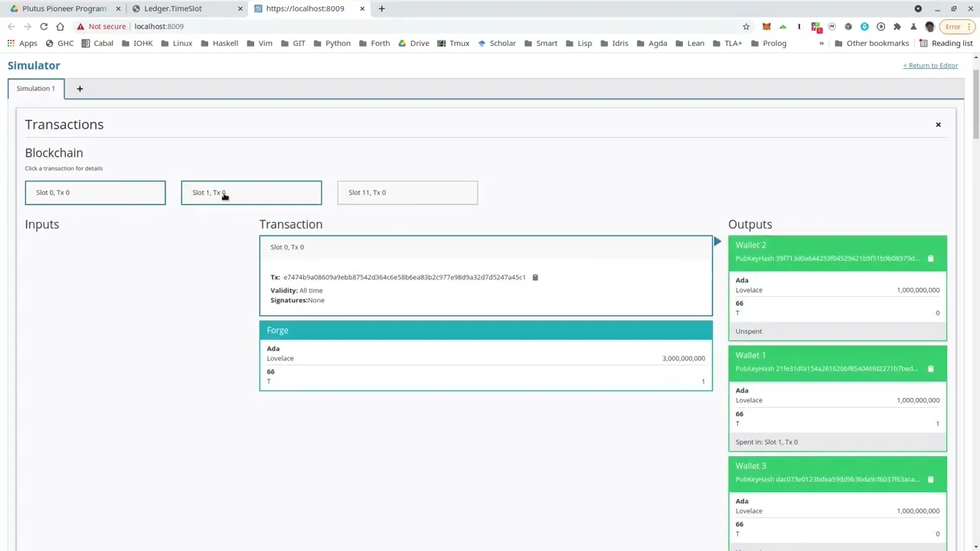
Task: Switch to Simulation 1 tab
Action: pos(36,89)
